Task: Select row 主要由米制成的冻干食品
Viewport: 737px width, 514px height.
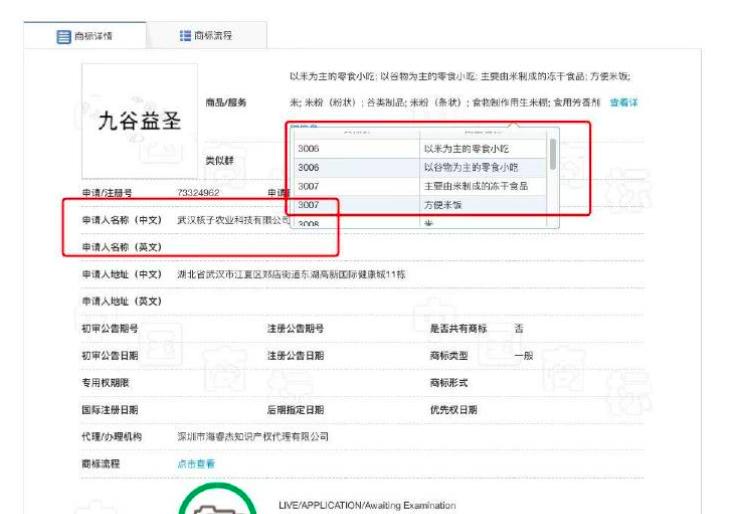Action: coord(475,186)
